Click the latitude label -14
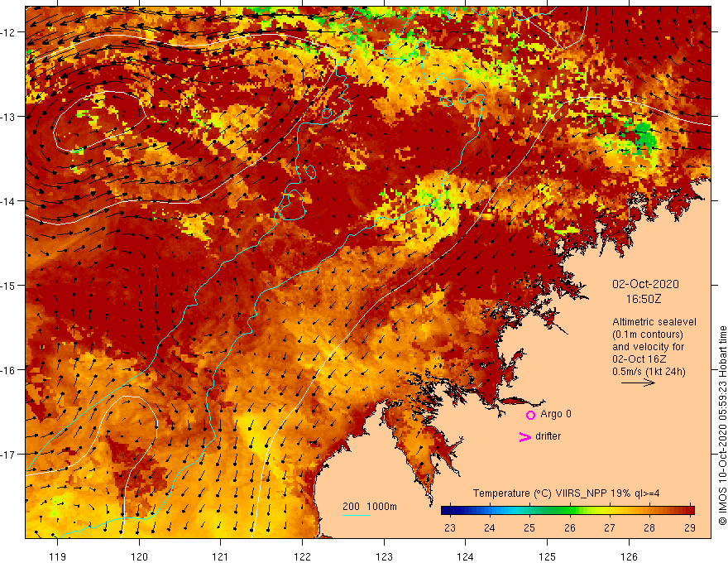The height and width of the screenshot is (563, 728). point(8,201)
